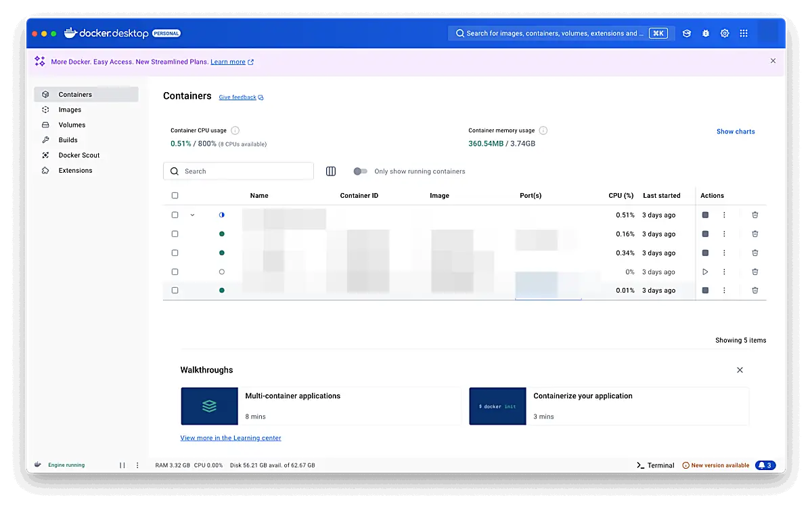Open Images in the sidebar

[86, 110]
